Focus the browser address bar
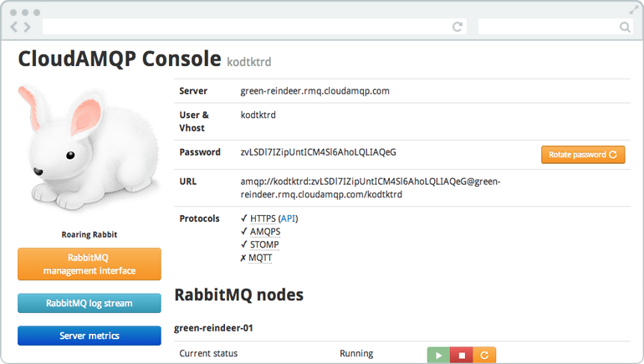 pos(254,27)
